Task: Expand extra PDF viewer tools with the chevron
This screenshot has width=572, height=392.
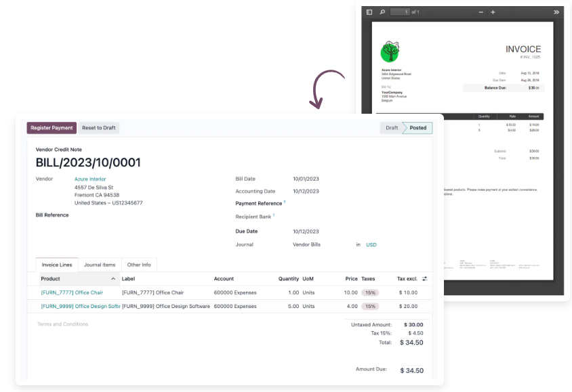Action: (x=556, y=12)
